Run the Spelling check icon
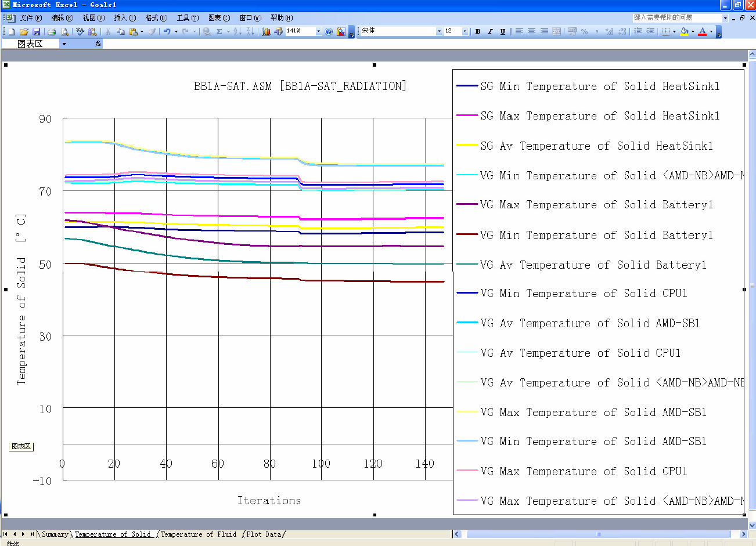The height and width of the screenshot is (546, 756). (x=80, y=31)
